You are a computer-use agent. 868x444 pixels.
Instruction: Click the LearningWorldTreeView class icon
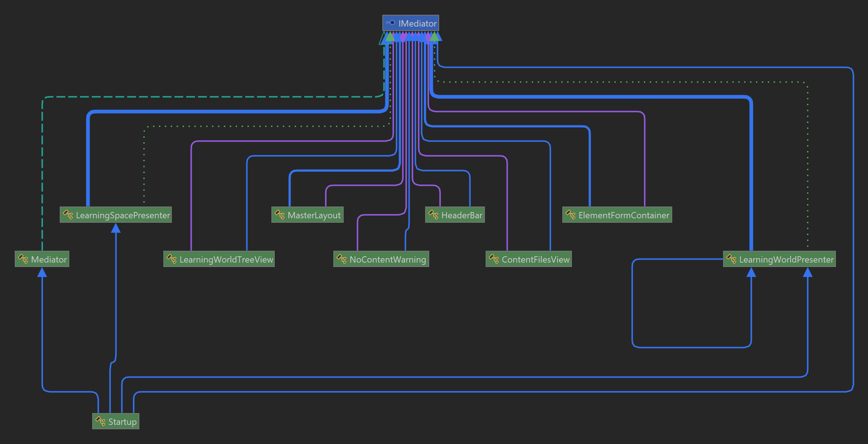pyautogui.click(x=171, y=259)
